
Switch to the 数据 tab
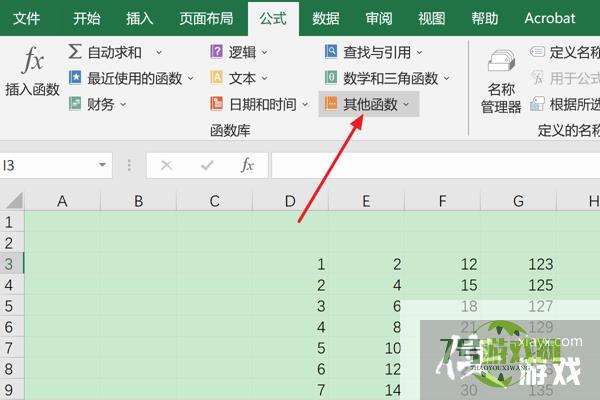[326, 18]
